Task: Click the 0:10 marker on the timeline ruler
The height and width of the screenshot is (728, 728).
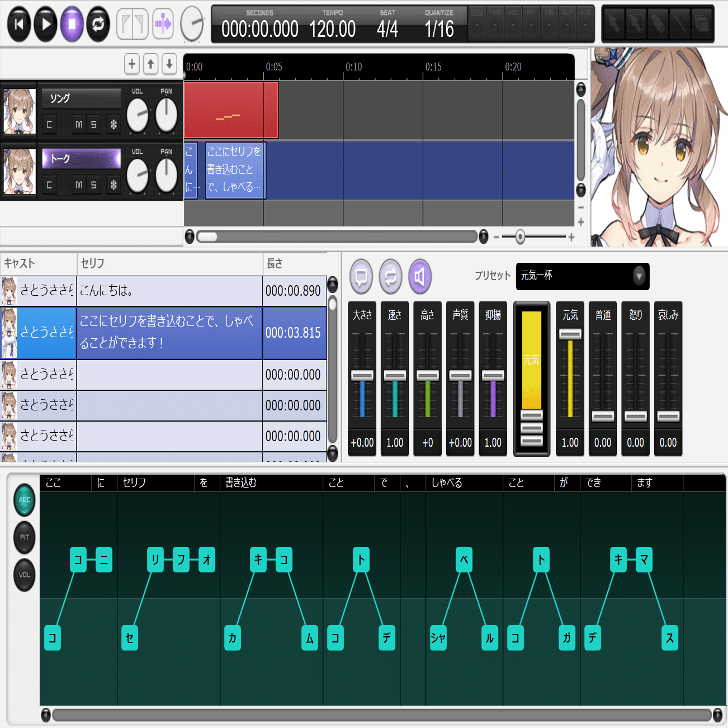Action: (353, 67)
